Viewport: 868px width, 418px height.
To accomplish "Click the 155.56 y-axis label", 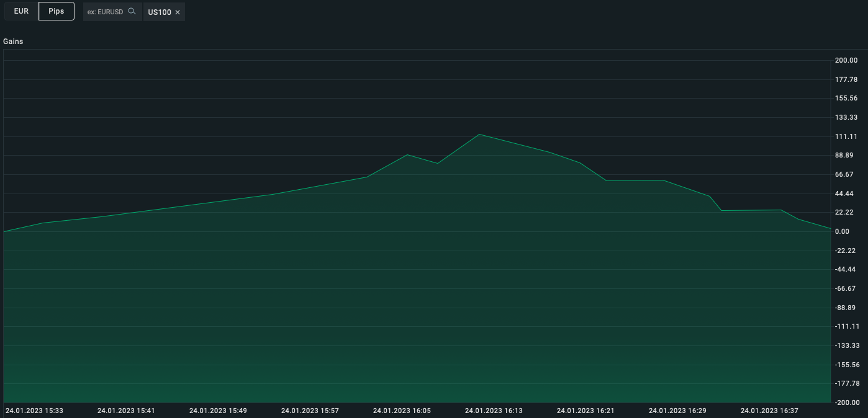I will coord(846,98).
